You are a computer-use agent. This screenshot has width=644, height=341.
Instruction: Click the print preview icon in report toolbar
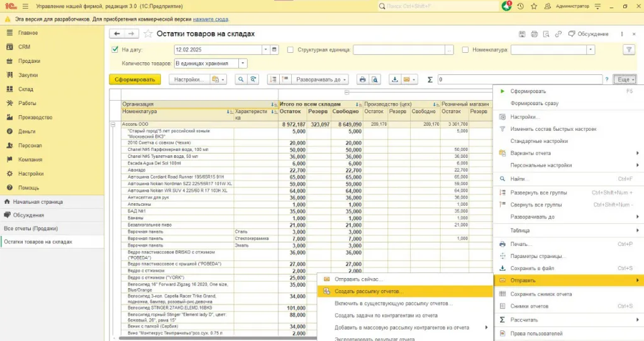(x=375, y=80)
